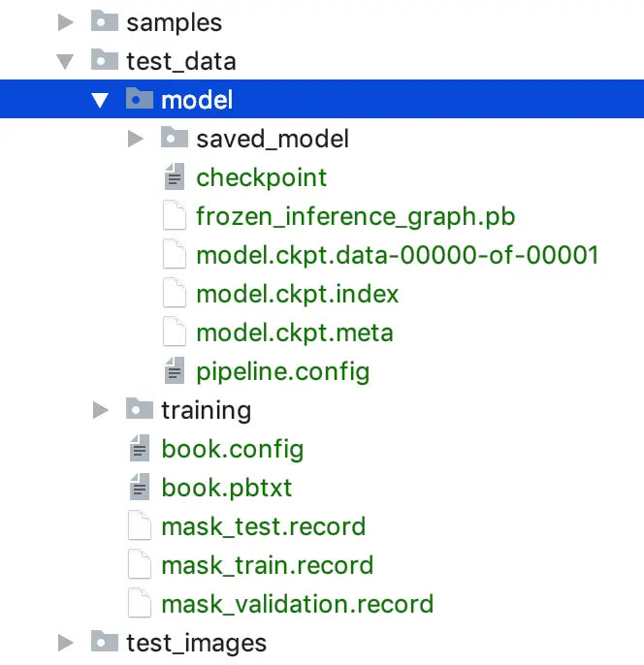
Task: Select the model.ckpt.index file
Action: (x=297, y=294)
